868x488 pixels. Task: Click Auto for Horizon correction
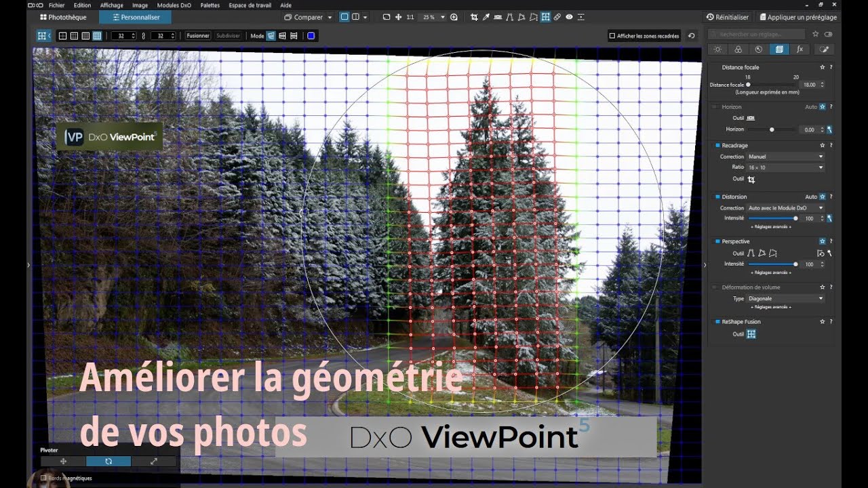coord(811,107)
